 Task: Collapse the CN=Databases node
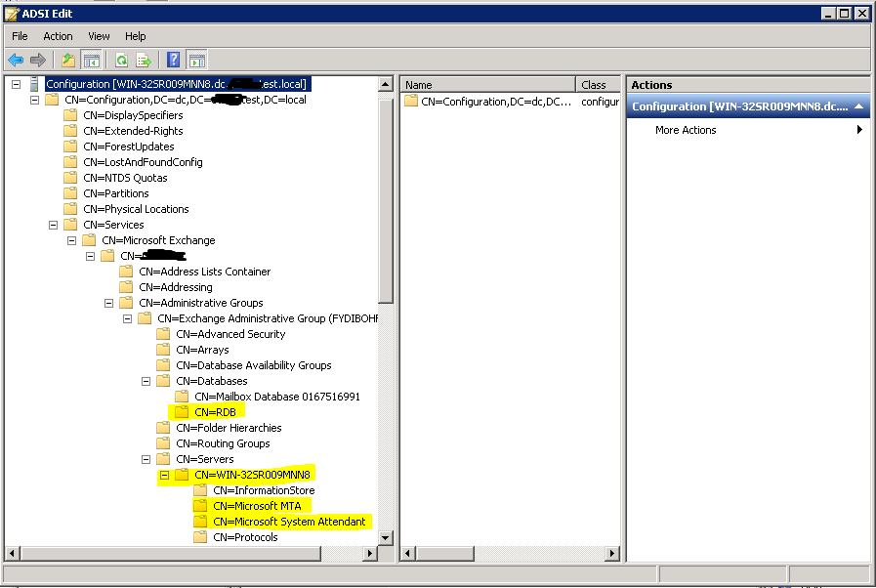click(146, 382)
